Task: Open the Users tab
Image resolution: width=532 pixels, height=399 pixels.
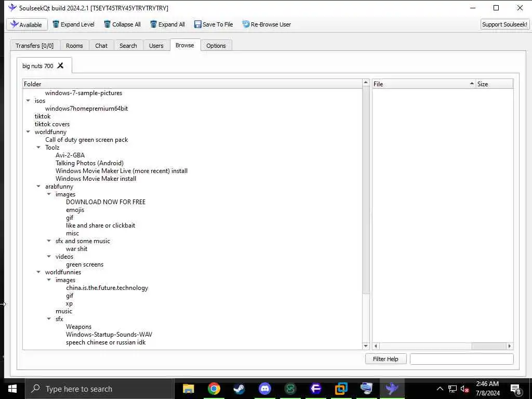Action: tap(156, 46)
